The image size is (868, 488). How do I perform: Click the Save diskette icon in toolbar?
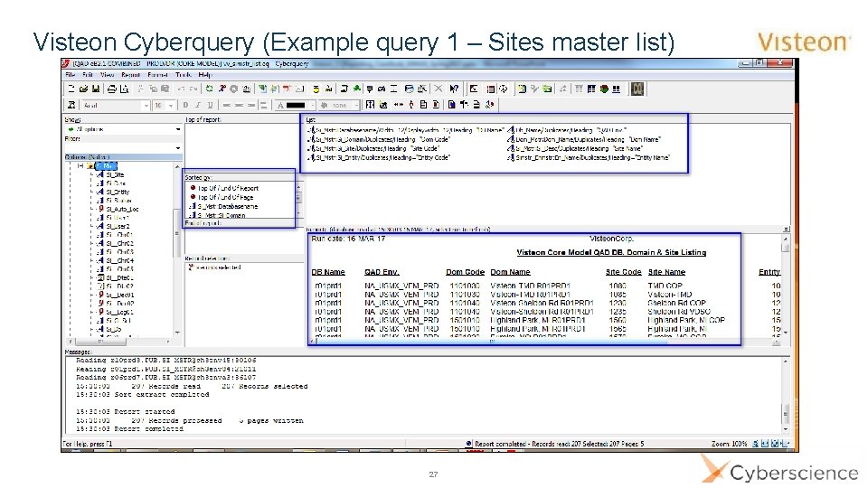(x=96, y=89)
